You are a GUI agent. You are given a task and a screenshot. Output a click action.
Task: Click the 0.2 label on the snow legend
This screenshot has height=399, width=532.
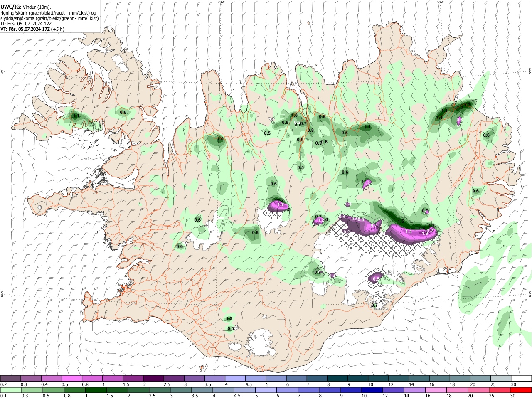tap(3, 384)
